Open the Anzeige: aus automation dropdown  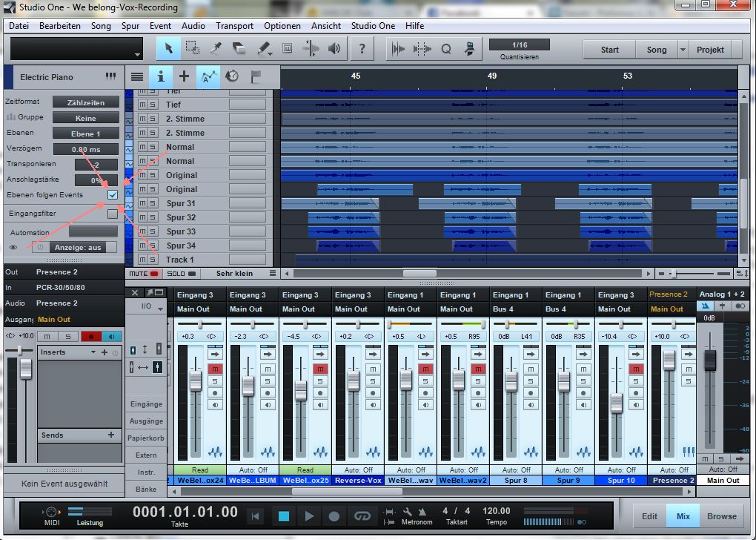coord(78,248)
